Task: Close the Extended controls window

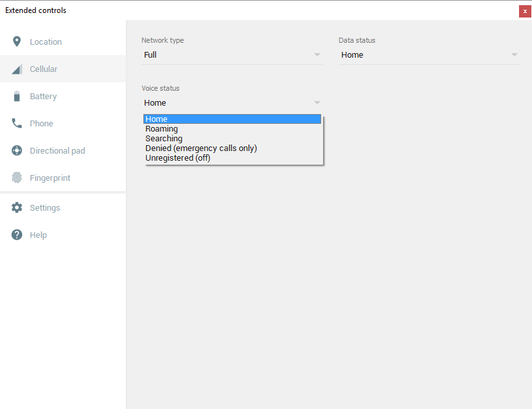Action: [x=525, y=11]
